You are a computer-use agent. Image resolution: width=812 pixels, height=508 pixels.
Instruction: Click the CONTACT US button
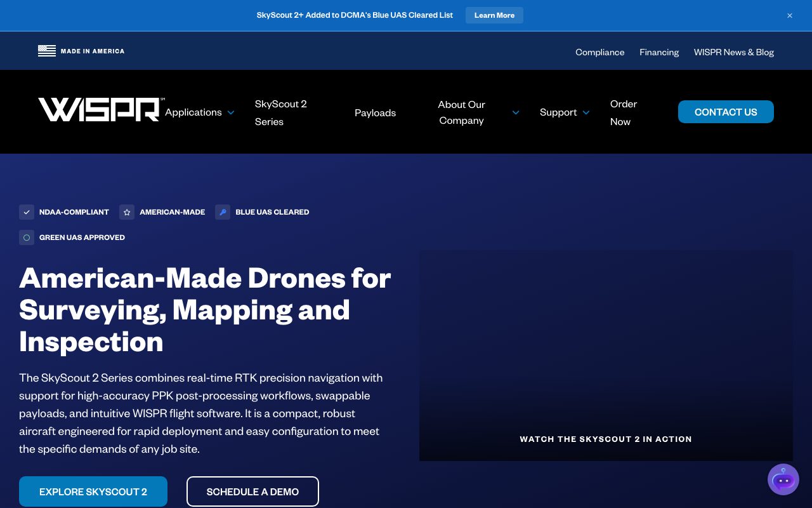726,112
